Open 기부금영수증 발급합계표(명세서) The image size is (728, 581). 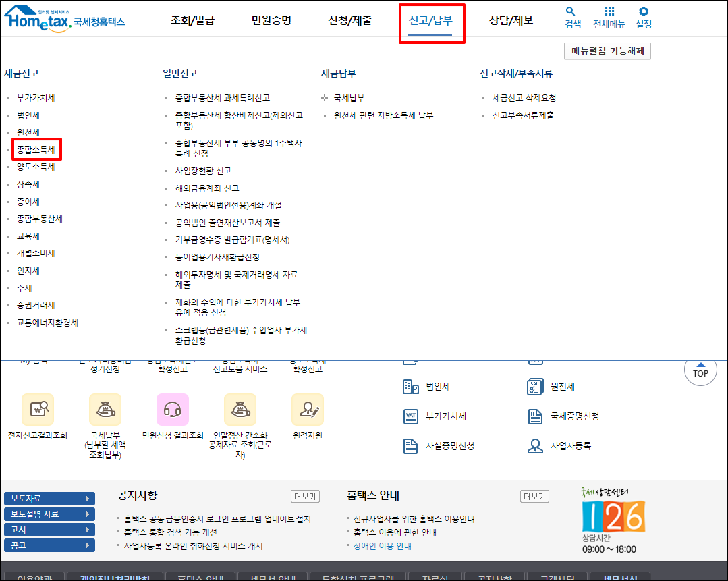click(232, 240)
